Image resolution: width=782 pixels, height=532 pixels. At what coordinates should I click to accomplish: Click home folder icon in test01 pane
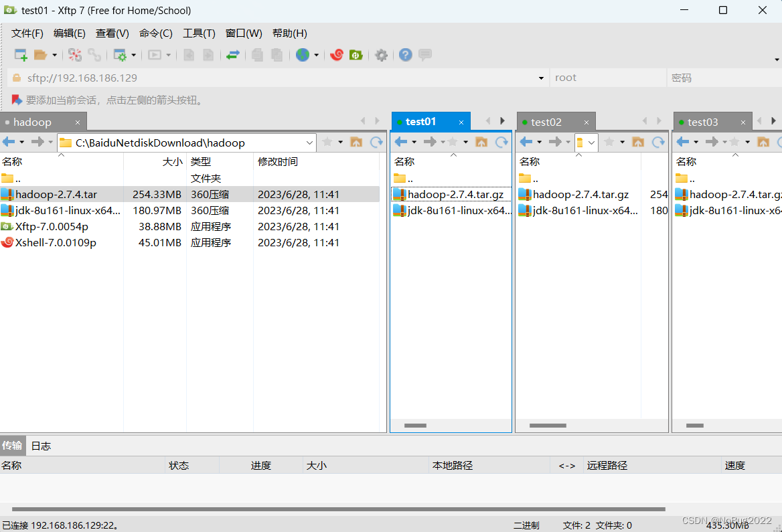[x=481, y=142]
